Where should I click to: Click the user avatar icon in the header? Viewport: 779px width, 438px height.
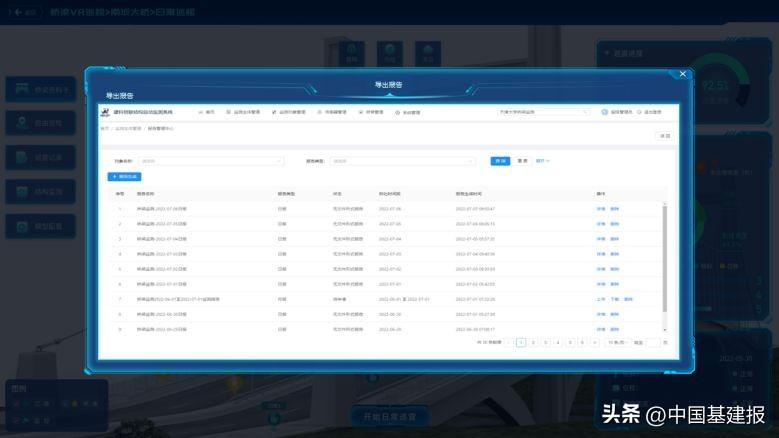(x=605, y=112)
